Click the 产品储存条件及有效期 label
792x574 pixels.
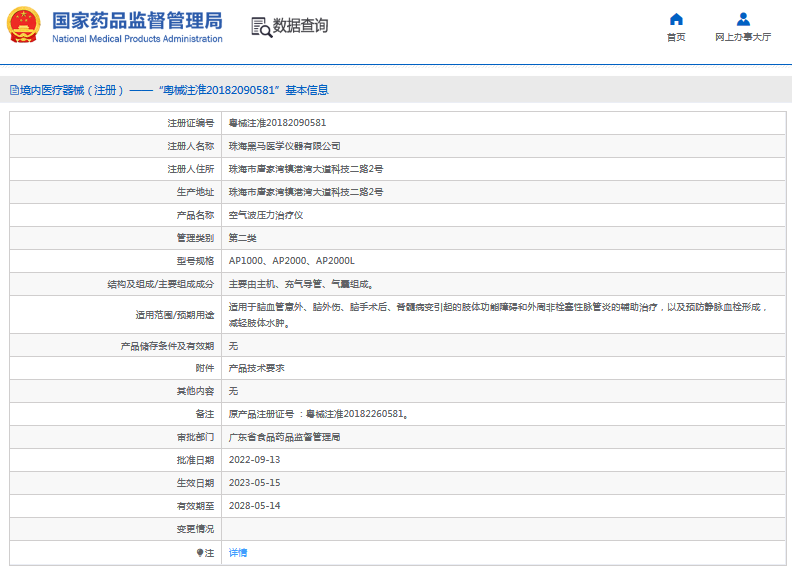167,346
